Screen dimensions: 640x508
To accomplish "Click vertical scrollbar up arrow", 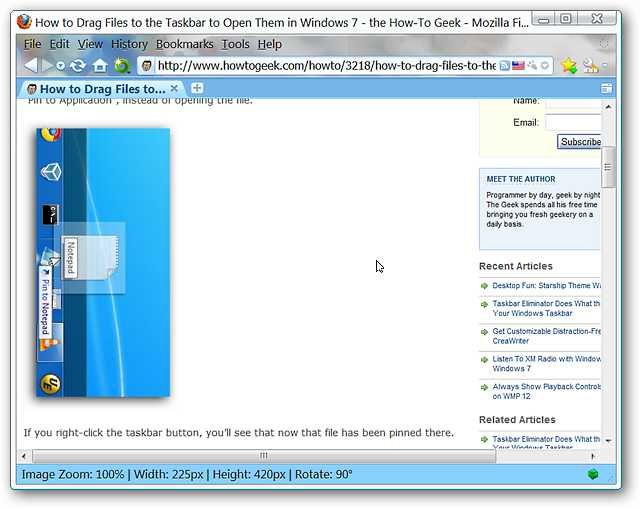I will click(608, 107).
